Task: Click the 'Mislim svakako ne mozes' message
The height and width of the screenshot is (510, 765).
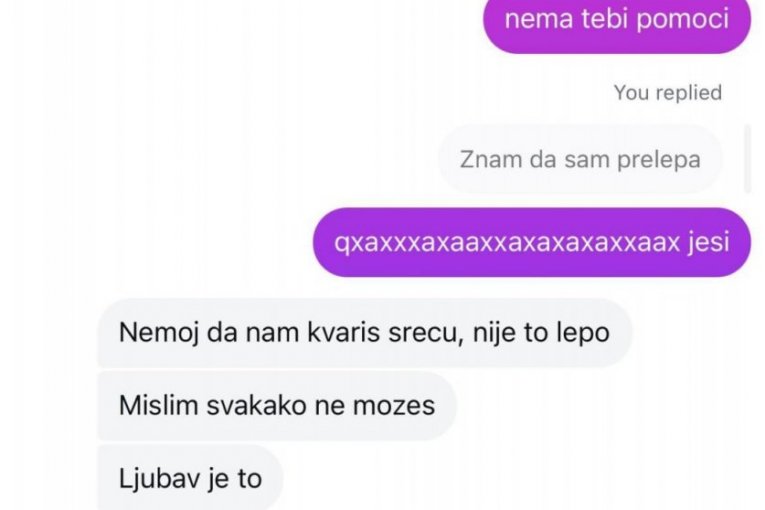Action: (277, 406)
